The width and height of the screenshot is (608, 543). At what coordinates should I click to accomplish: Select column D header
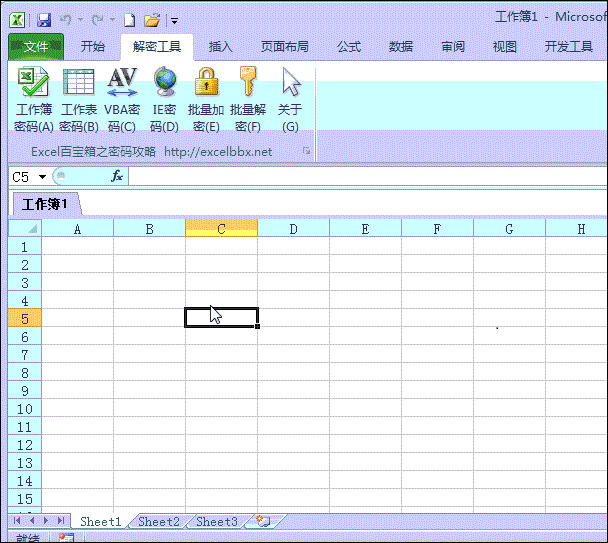coord(294,228)
